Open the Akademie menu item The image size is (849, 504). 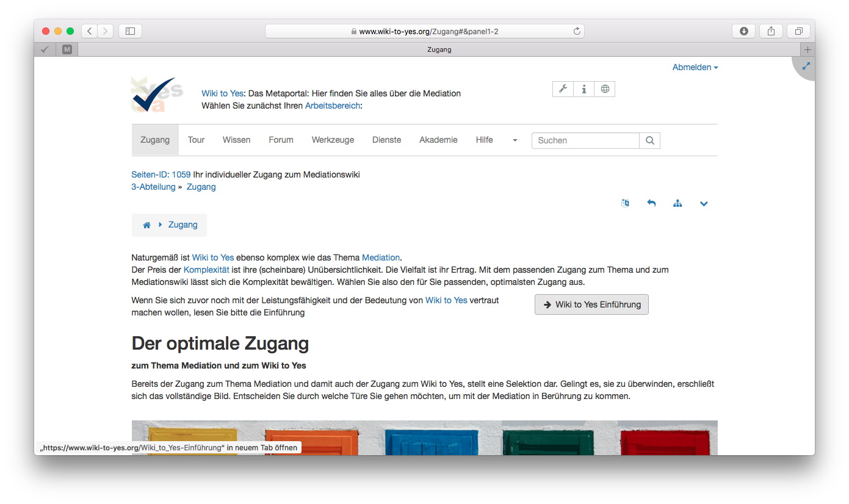pos(438,140)
